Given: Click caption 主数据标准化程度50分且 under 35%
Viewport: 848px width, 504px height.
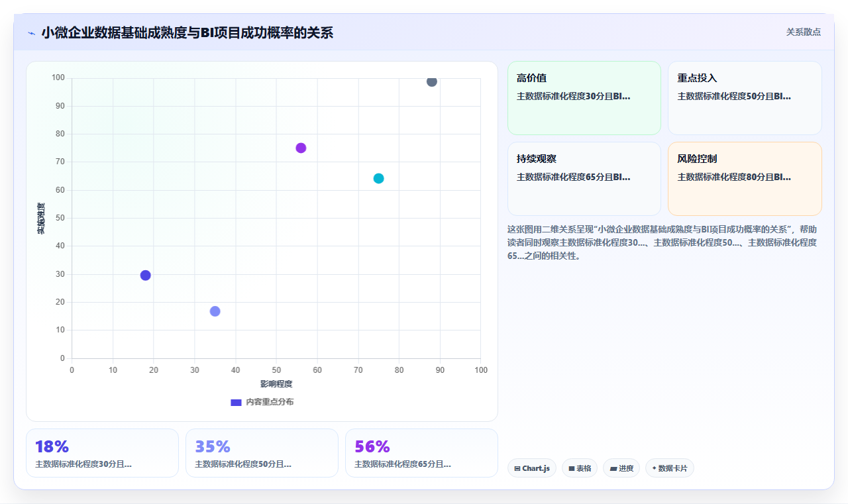Looking at the screenshot, I should coord(243,464).
